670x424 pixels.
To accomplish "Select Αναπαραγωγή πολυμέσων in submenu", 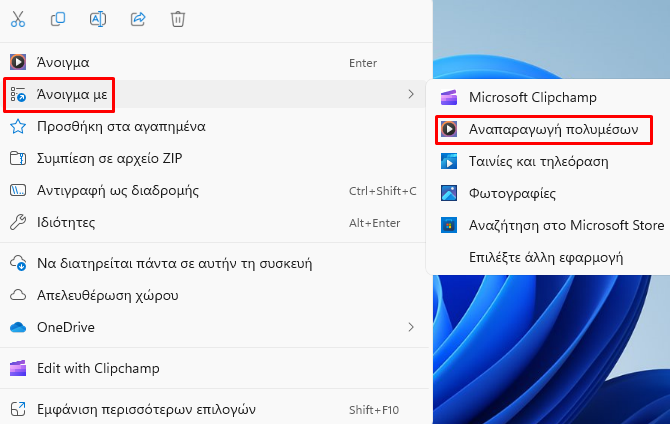I will [551, 130].
